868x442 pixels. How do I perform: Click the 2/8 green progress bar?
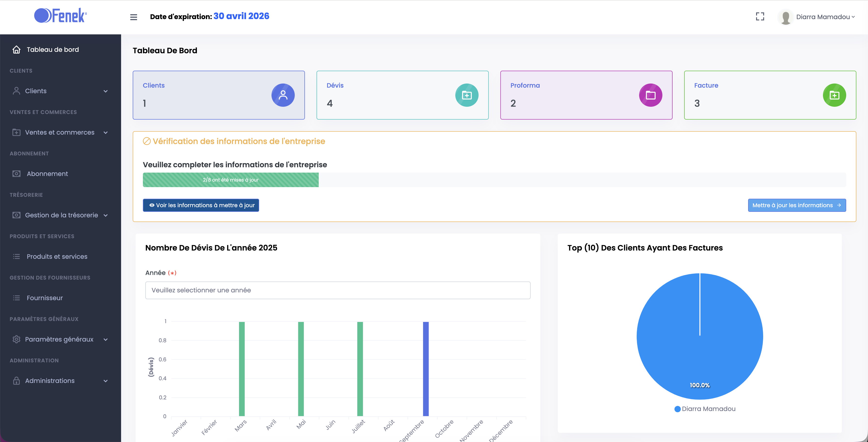pos(231,180)
